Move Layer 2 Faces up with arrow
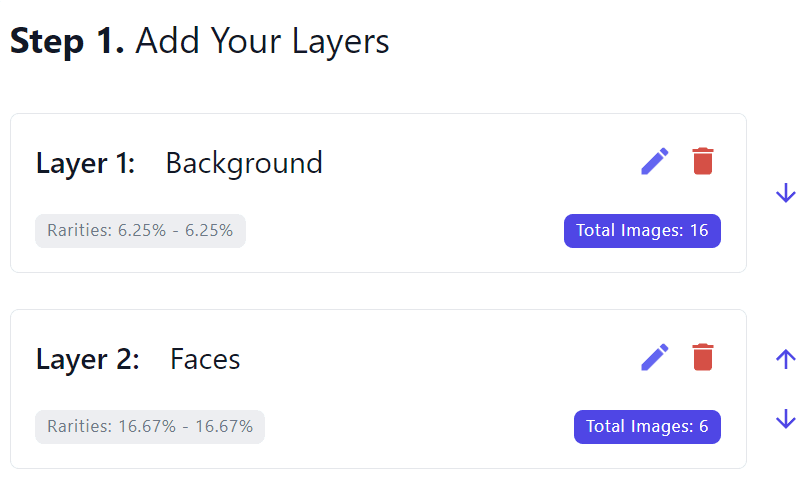 [785, 359]
